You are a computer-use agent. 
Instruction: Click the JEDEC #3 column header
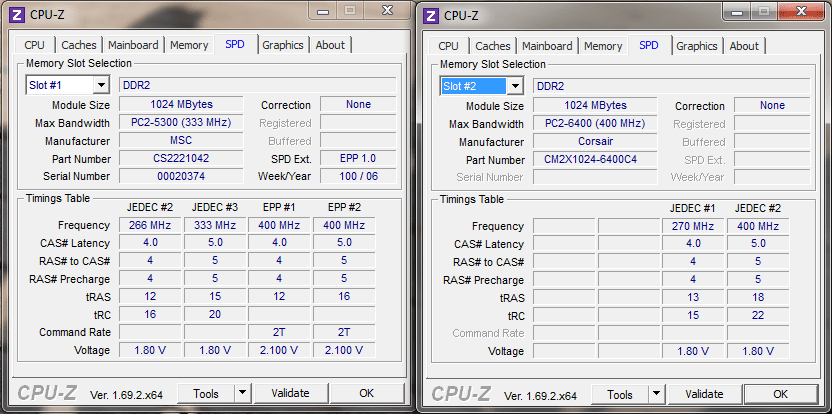coord(214,207)
